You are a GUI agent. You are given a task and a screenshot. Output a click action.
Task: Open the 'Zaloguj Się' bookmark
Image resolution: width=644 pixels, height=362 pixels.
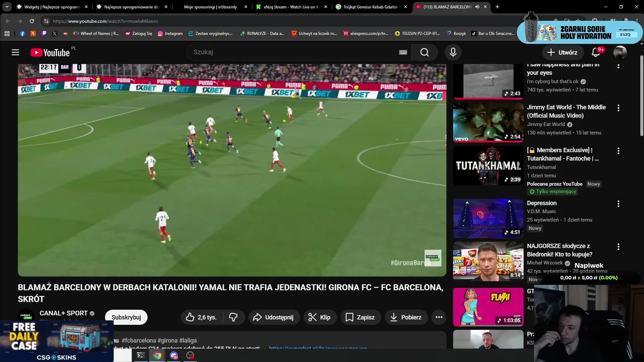click(138, 34)
